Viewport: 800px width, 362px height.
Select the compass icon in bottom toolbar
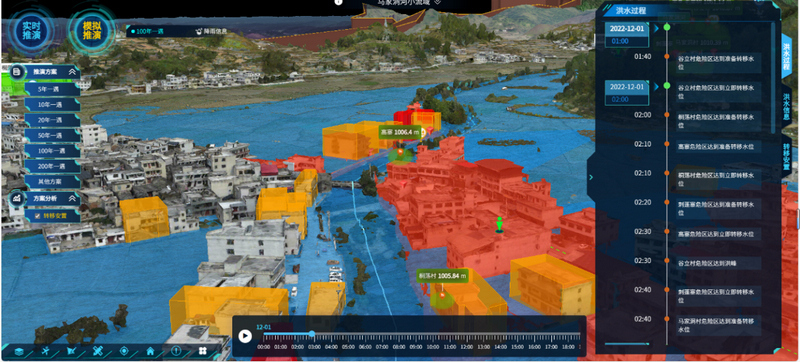(176, 351)
